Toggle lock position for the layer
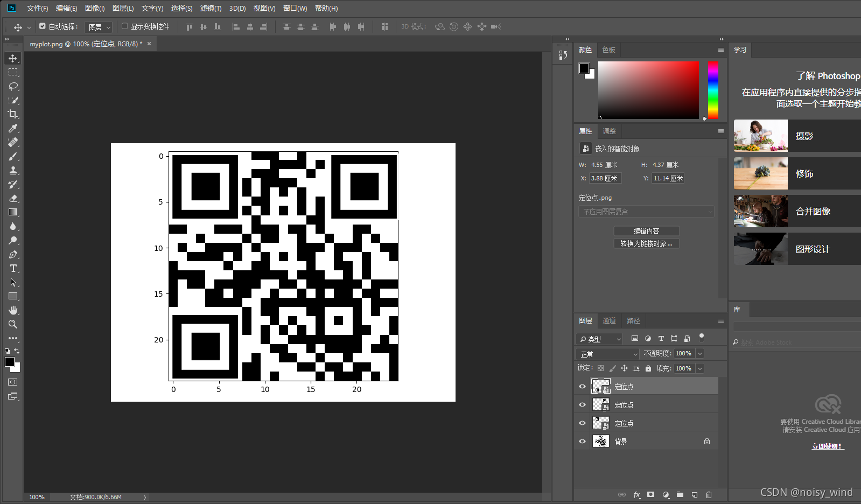The image size is (861, 504). tap(624, 368)
